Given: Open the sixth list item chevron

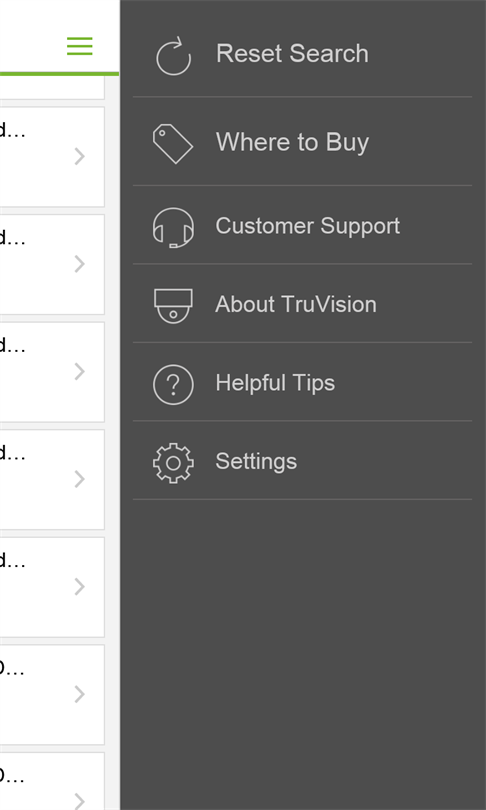Looking at the screenshot, I should click(80, 695).
